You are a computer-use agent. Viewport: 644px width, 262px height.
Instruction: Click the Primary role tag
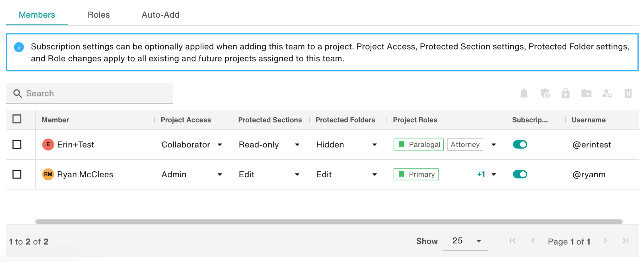416,174
